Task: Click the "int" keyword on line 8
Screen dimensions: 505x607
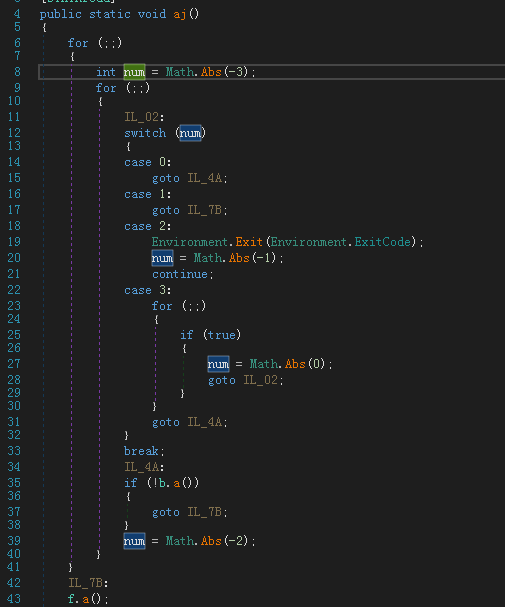Action: 106,72
